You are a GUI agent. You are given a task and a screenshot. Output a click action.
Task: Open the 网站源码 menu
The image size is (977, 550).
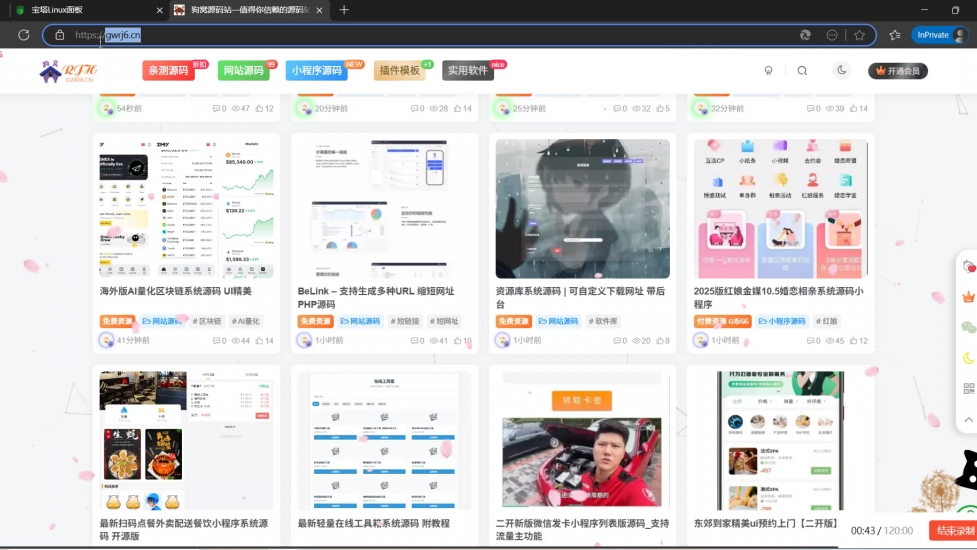pos(244,70)
